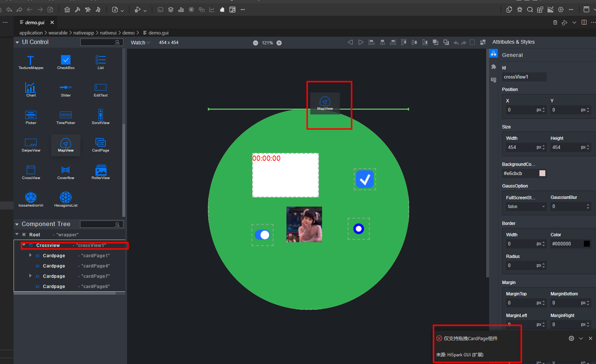Switch to the demo.gui tab

[35, 22]
